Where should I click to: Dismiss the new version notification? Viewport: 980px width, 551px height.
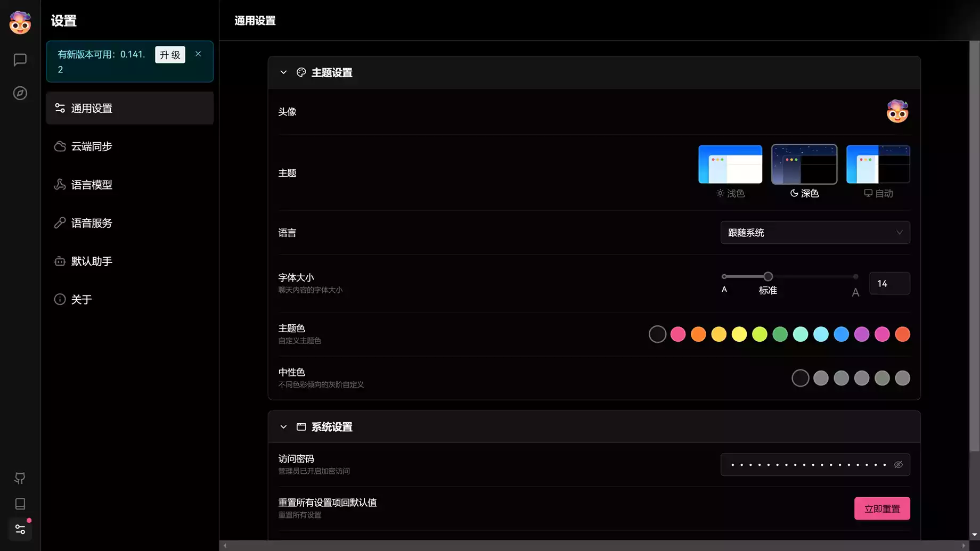(x=198, y=54)
